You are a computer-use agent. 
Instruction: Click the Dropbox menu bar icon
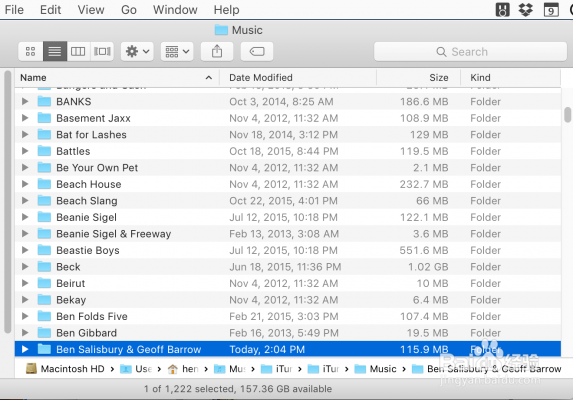coord(526,9)
